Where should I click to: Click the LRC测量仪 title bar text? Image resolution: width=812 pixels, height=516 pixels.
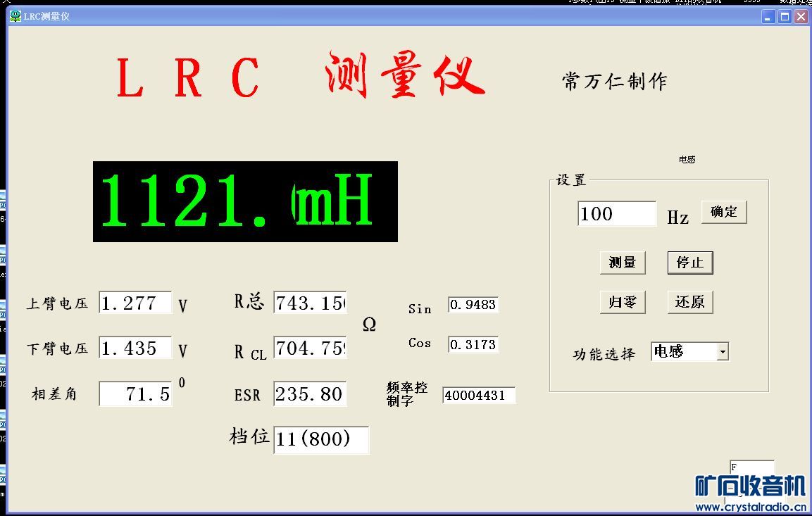pos(46,17)
